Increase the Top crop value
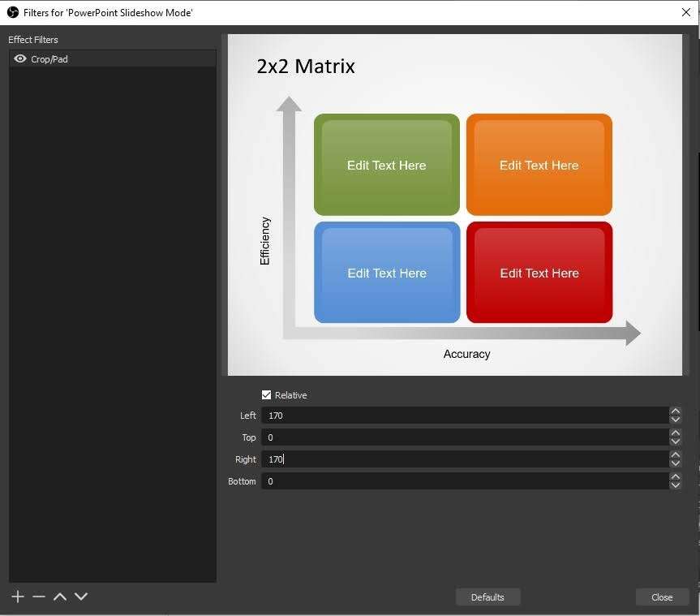This screenshot has height=616, width=700. point(675,433)
